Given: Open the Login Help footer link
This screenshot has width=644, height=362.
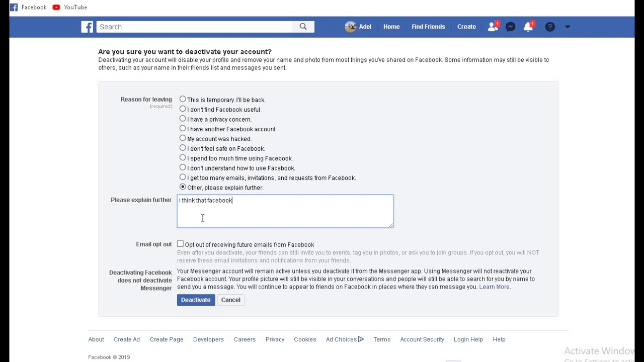Looking at the screenshot, I should coord(468,339).
